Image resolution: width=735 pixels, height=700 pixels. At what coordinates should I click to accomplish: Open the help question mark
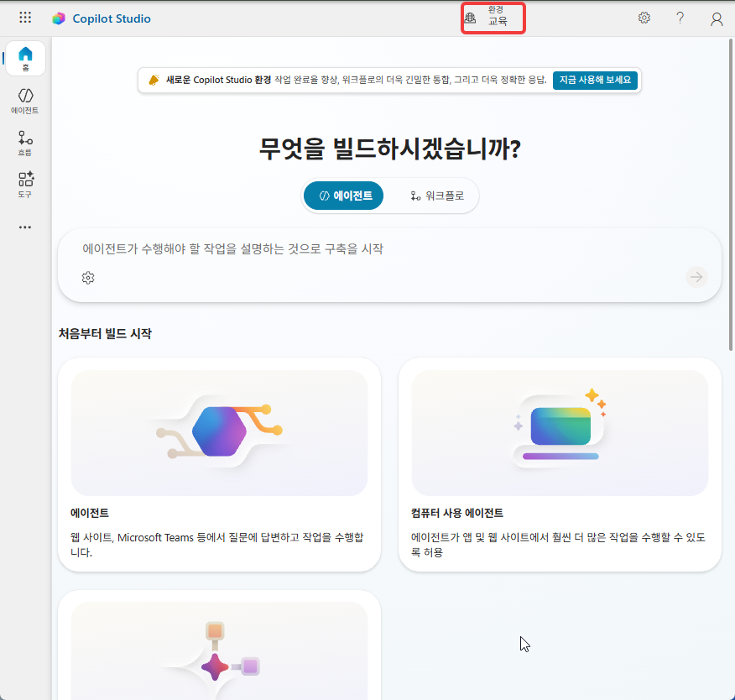[x=680, y=18]
